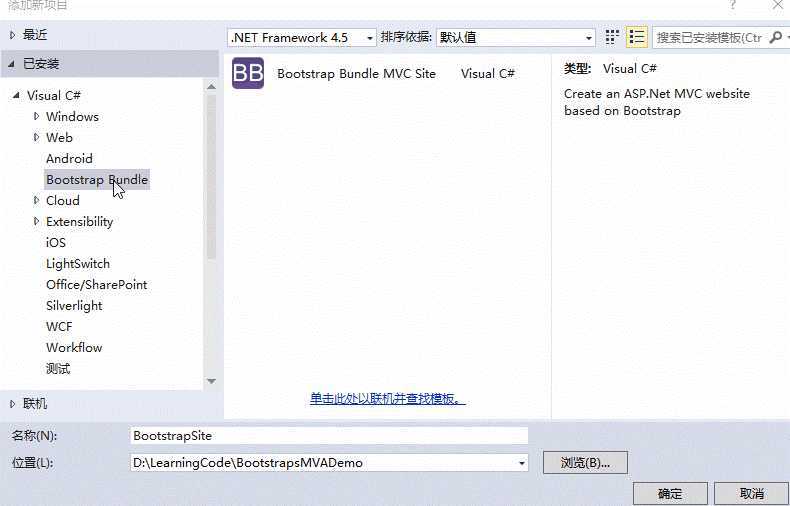Screen dimensions: 790x506
Task: Collapse the 已安装 section
Action: (12, 64)
